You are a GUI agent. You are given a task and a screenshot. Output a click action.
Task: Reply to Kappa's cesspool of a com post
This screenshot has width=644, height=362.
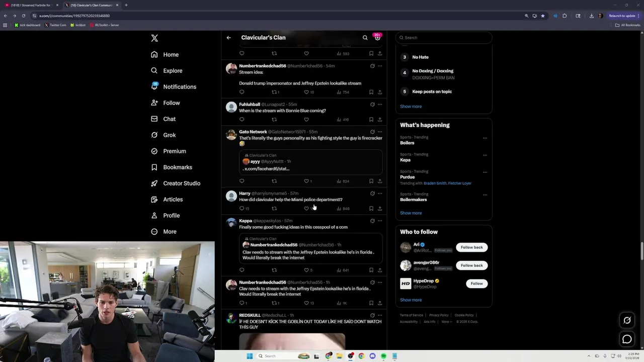pyautogui.click(x=242, y=270)
